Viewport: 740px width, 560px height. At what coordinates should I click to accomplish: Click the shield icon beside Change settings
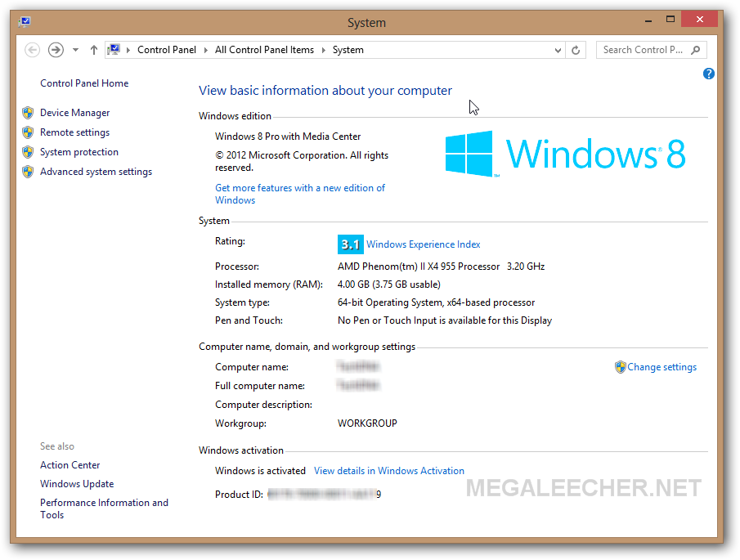coord(620,367)
